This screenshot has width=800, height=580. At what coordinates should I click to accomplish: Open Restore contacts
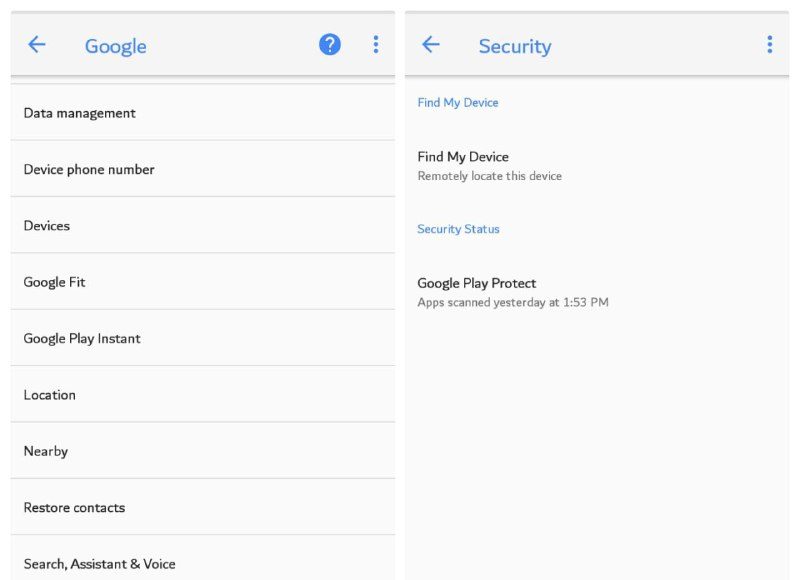203,507
